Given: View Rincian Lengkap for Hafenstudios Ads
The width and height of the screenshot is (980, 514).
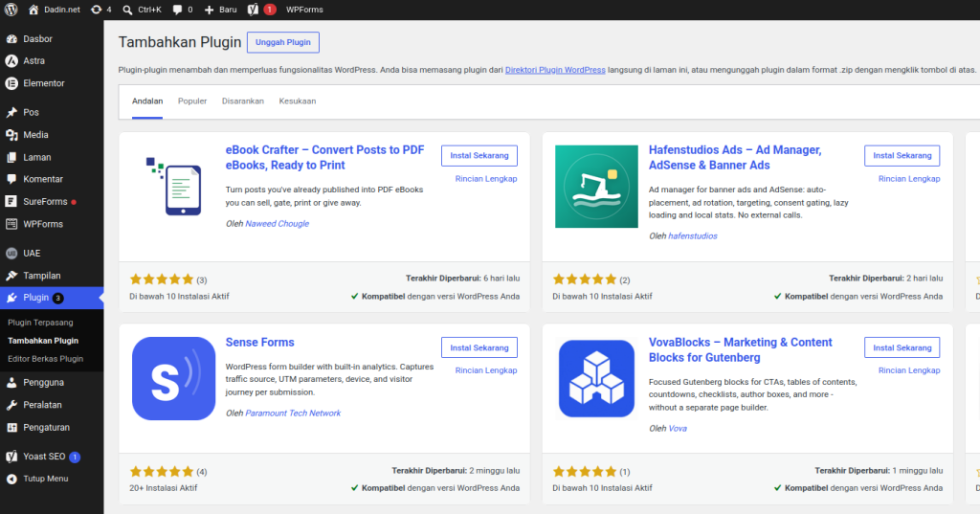Looking at the screenshot, I should pos(909,179).
